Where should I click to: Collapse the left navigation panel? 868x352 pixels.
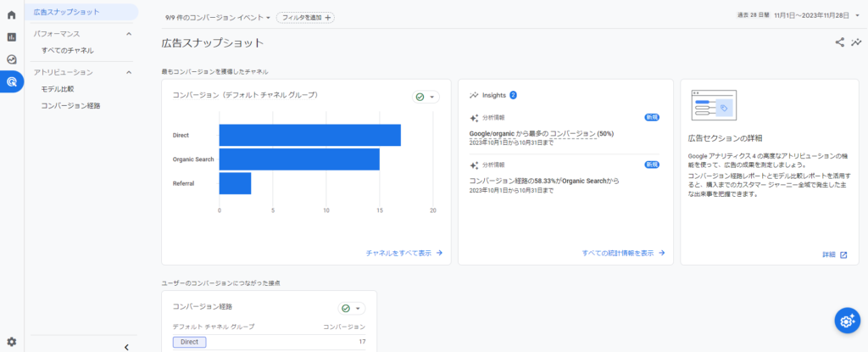point(126,346)
